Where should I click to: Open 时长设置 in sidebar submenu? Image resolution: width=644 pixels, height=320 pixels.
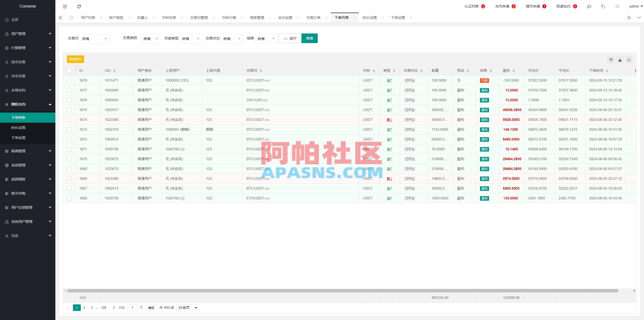point(28,128)
